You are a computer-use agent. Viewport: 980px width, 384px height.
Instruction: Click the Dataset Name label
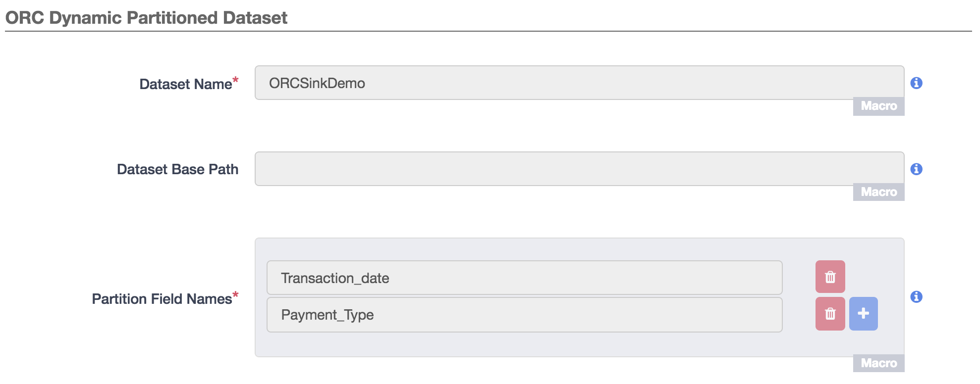(185, 84)
